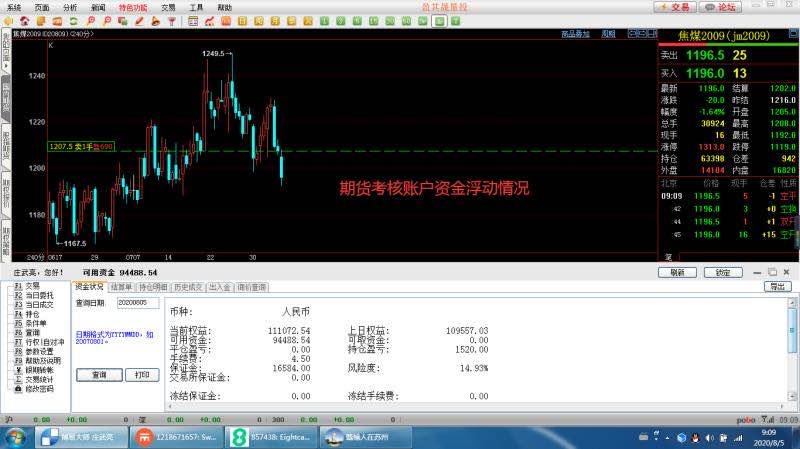Click the orange document toolbar icon

41,21
